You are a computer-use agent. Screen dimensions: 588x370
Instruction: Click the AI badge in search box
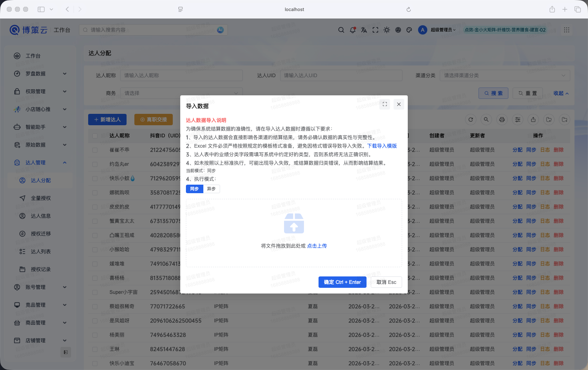coord(220,30)
